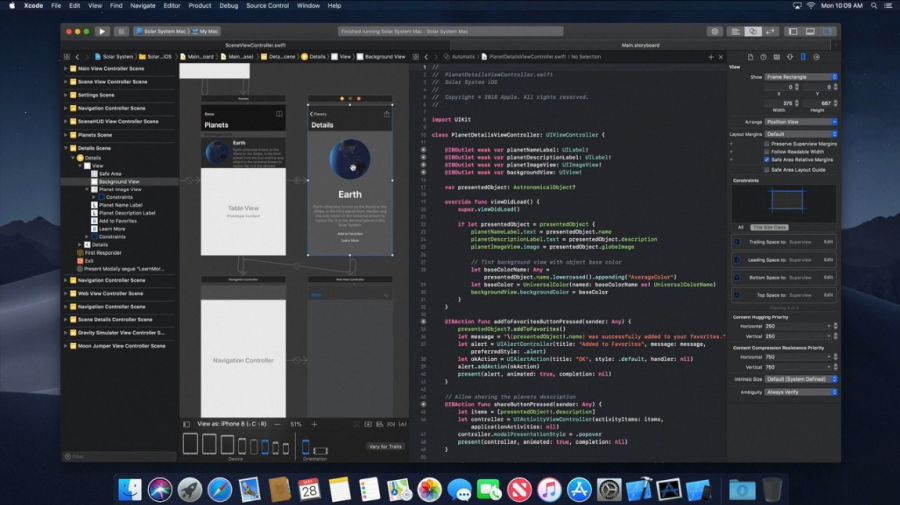Choose portrait orientation icon
This screenshot has height=505, width=900.
pyautogui.click(x=306, y=446)
